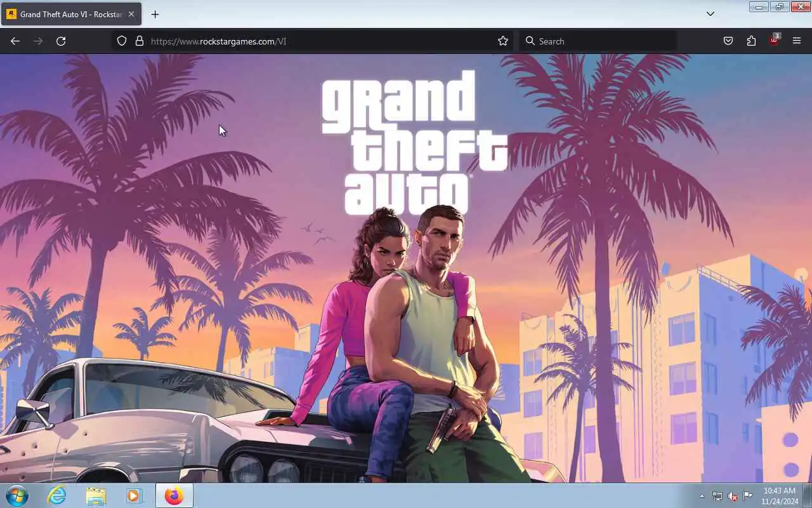The height and width of the screenshot is (508, 812).
Task: Open the network status tray icon
Action: pos(717,496)
